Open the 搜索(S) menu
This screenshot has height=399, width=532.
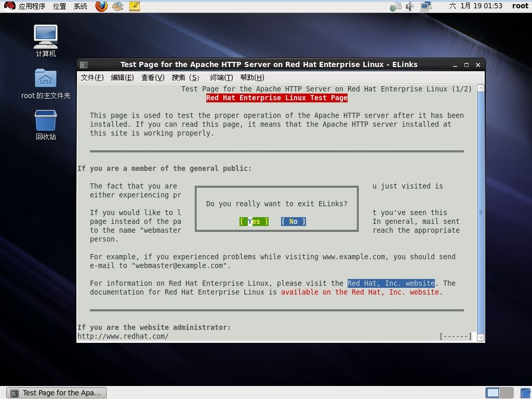(185, 78)
